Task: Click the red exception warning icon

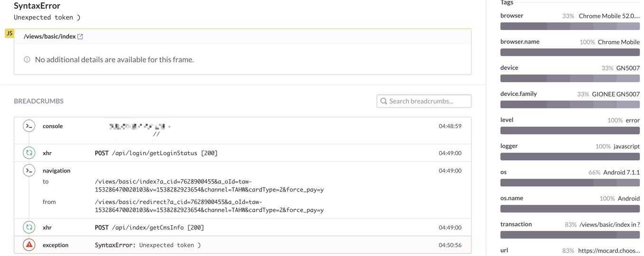Action: click(29, 245)
